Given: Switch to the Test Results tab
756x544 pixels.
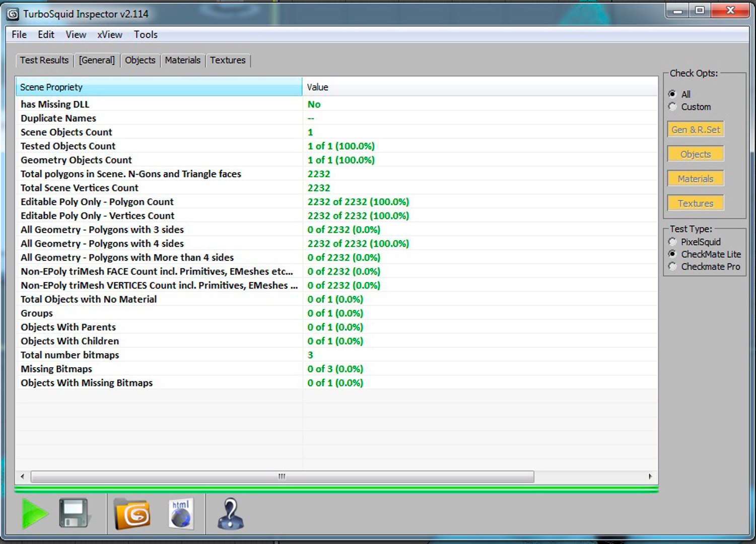Looking at the screenshot, I should (44, 60).
